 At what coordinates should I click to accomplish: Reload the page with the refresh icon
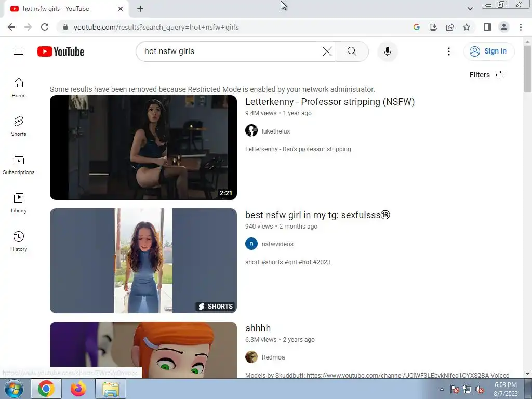coord(45,27)
